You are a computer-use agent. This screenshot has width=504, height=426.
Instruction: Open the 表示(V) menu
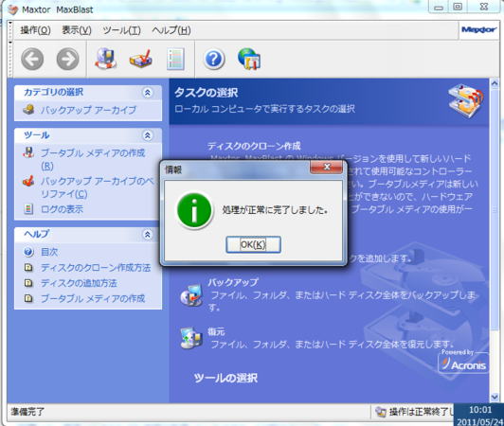[x=77, y=30]
